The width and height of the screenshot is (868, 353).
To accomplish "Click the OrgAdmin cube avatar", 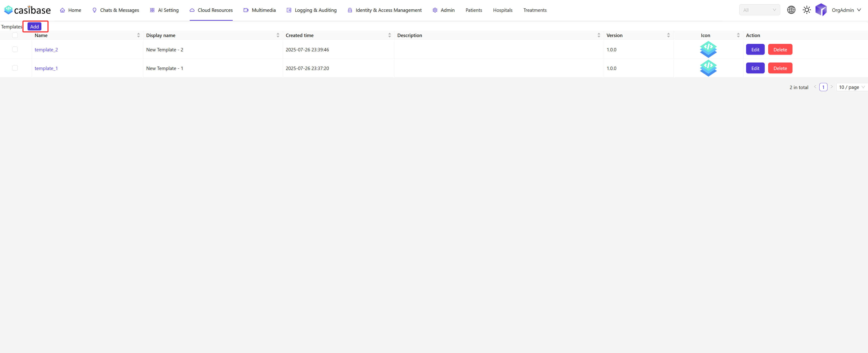I will pyautogui.click(x=821, y=10).
